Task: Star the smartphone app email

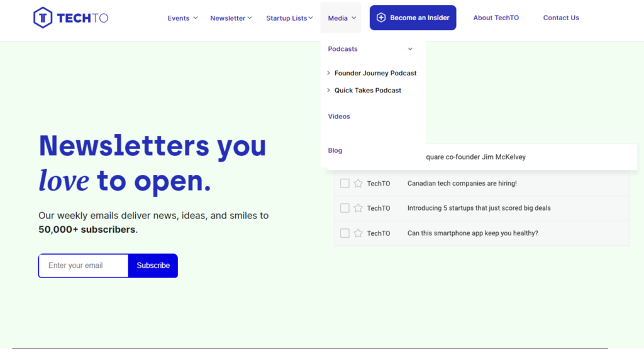Action: point(358,233)
